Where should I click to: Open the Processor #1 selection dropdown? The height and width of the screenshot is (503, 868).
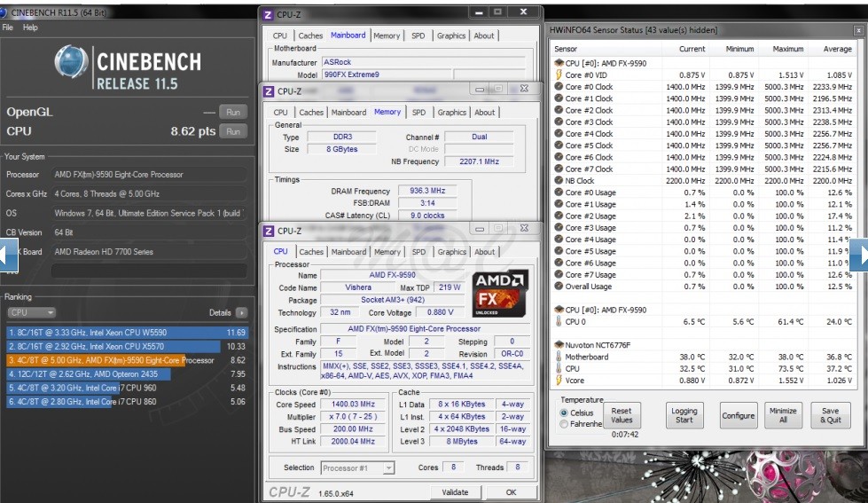click(x=357, y=468)
